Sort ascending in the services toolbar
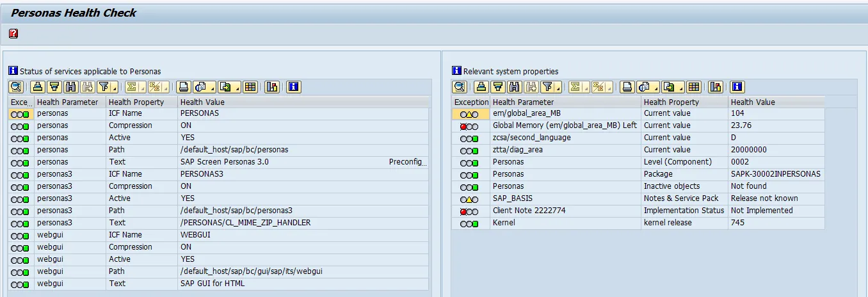 pyautogui.click(x=38, y=87)
